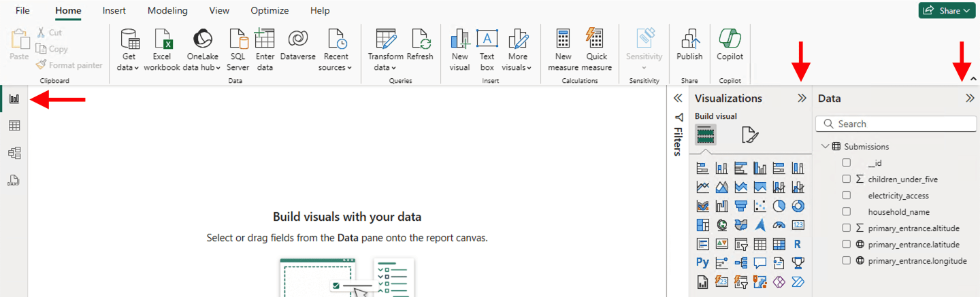
Task: Select the Build visual fields icon
Action: coord(706,135)
